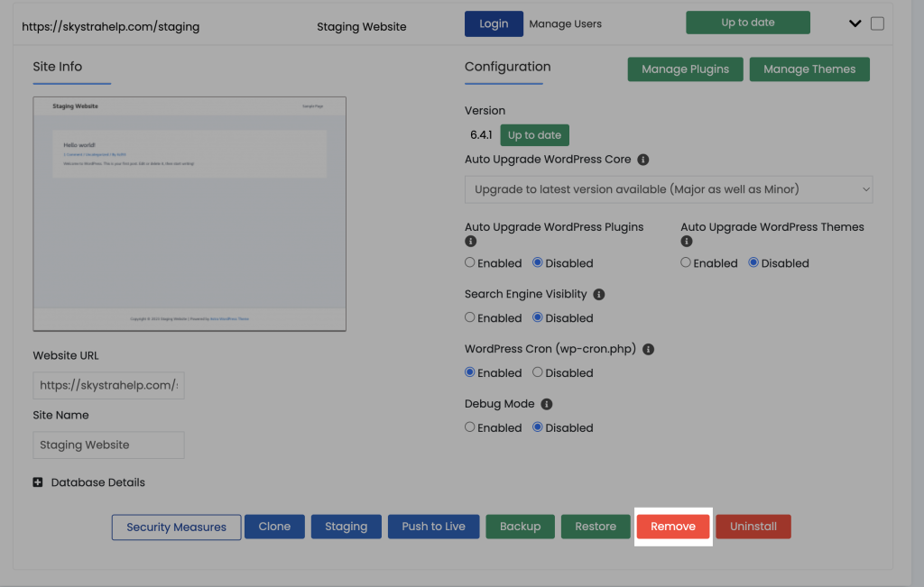Image resolution: width=924 pixels, height=587 pixels.
Task: Select the Configuration section heading
Action: 507,67
